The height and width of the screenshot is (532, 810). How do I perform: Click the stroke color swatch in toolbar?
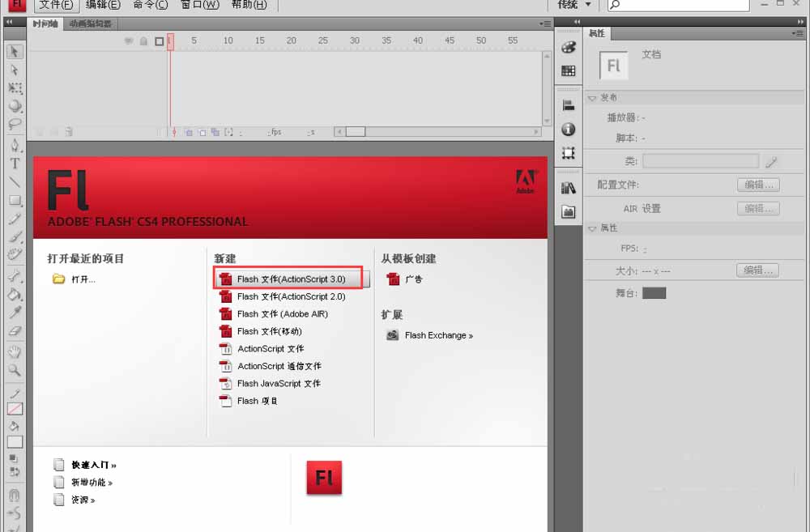pos(15,409)
